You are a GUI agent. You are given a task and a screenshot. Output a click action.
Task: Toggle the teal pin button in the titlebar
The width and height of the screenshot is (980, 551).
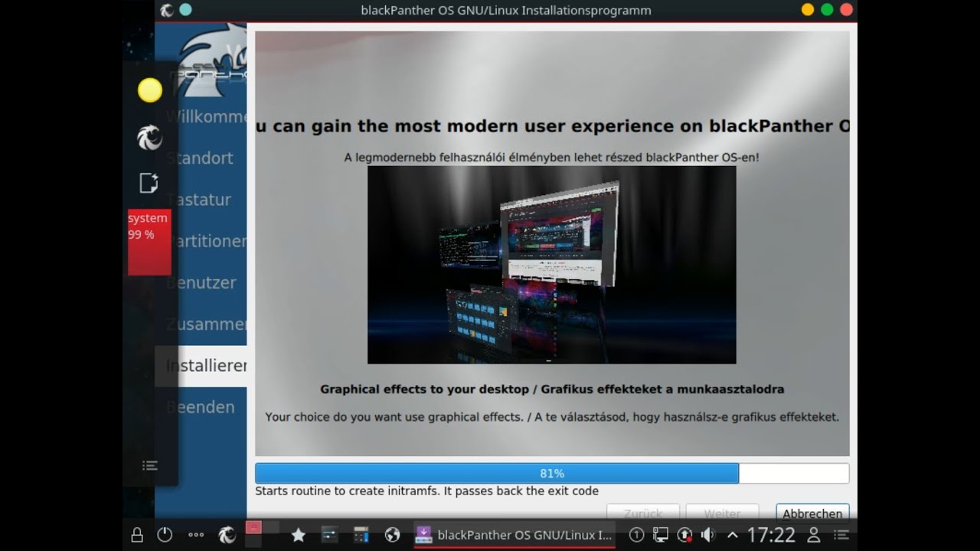(185, 10)
